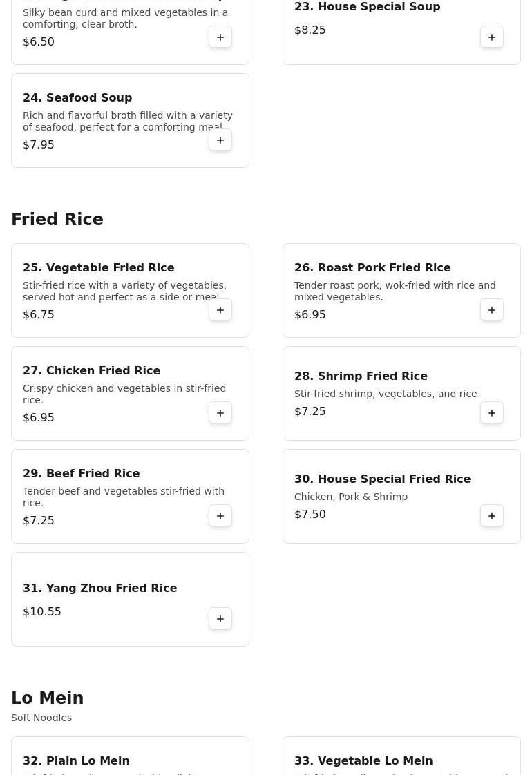This screenshot has width=532, height=775.
Task: Open House Special Fried Rice title
Action: [382, 479]
